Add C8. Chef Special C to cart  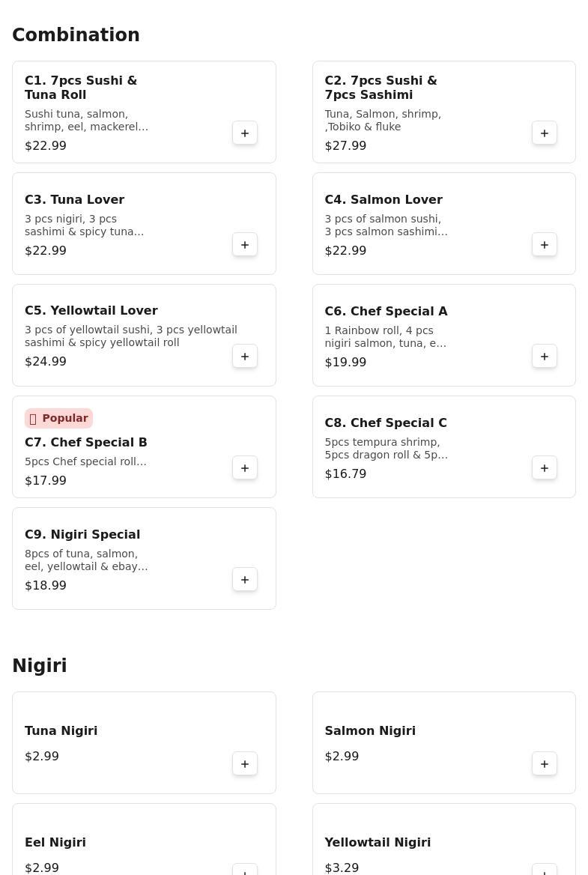(544, 467)
